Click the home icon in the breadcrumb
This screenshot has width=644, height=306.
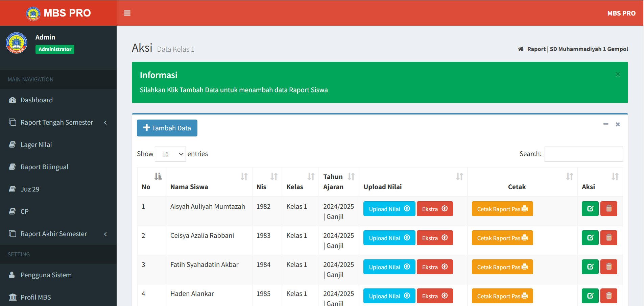tap(521, 49)
